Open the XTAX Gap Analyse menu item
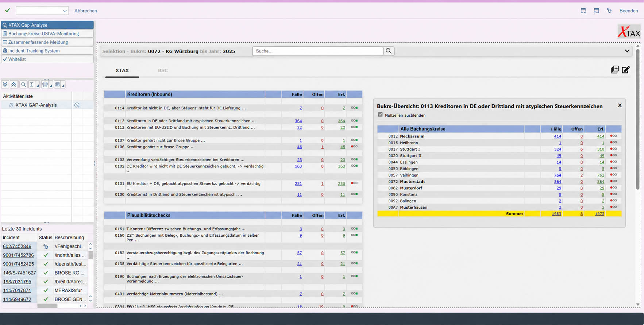Viewport: 644px width, 325px height. point(47,25)
